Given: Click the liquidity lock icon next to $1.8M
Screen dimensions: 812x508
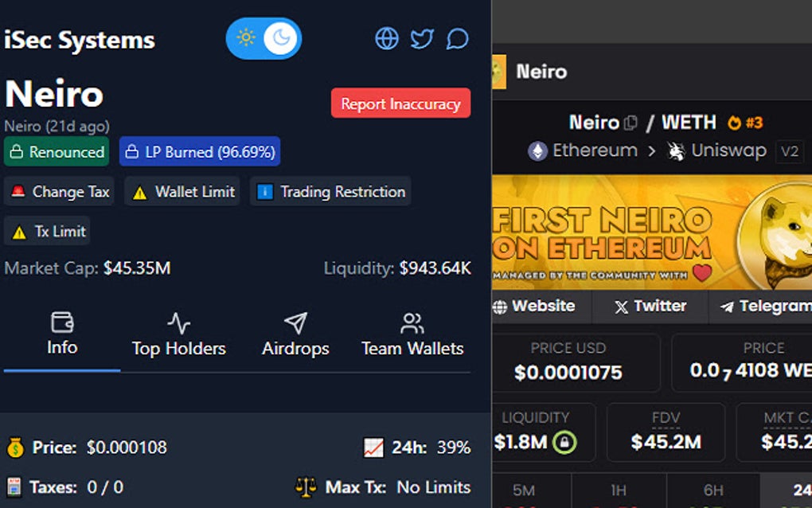Looking at the screenshot, I should tap(564, 442).
